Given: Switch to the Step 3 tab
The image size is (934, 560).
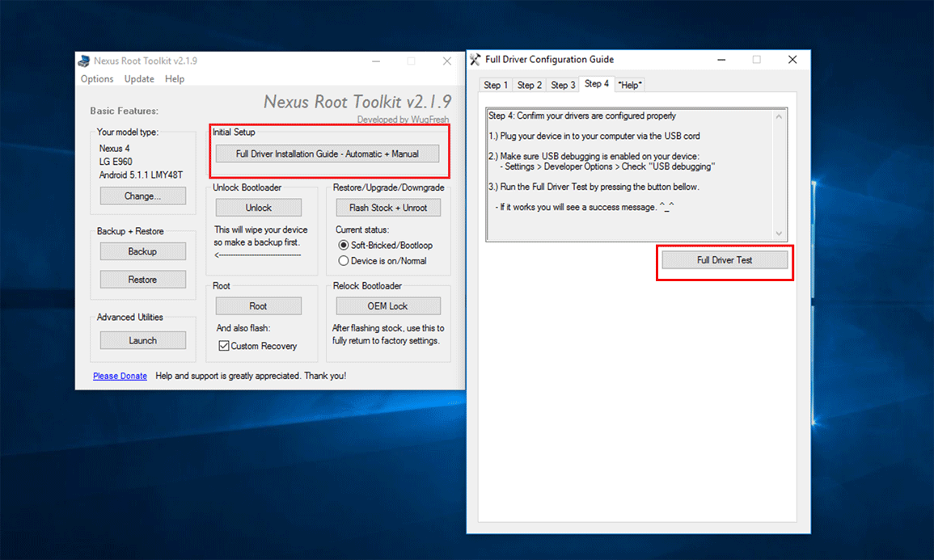Looking at the screenshot, I should pyautogui.click(x=563, y=85).
